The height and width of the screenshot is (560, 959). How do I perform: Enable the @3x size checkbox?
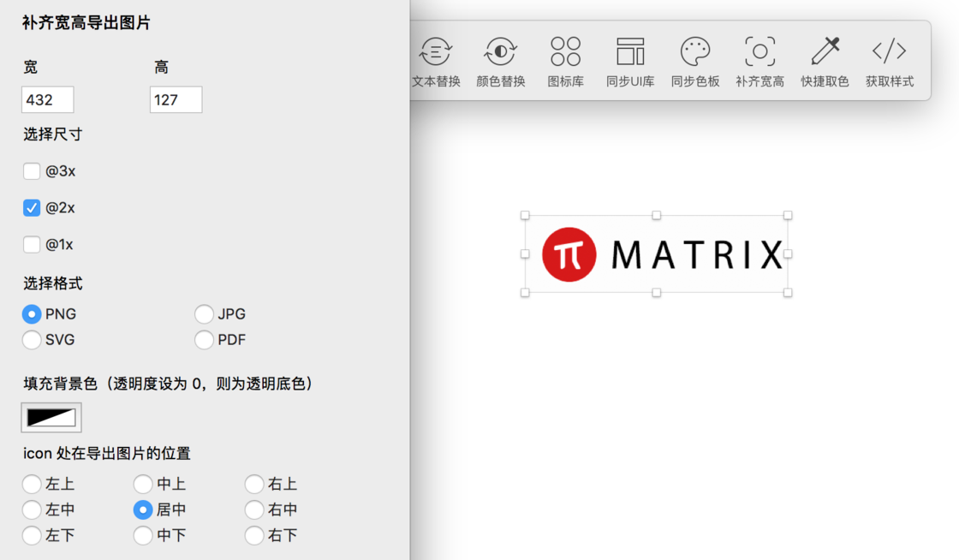click(x=32, y=171)
